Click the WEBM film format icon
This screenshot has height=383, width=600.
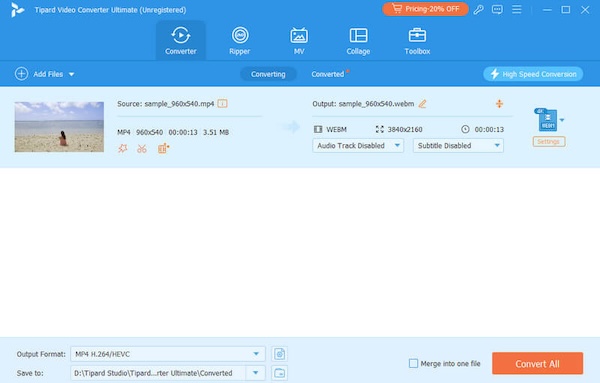tap(318, 129)
